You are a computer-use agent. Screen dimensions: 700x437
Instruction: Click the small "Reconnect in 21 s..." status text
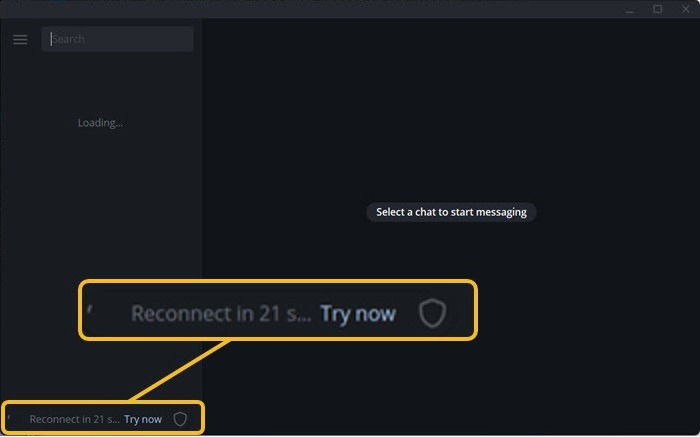pyautogui.click(x=75, y=420)
